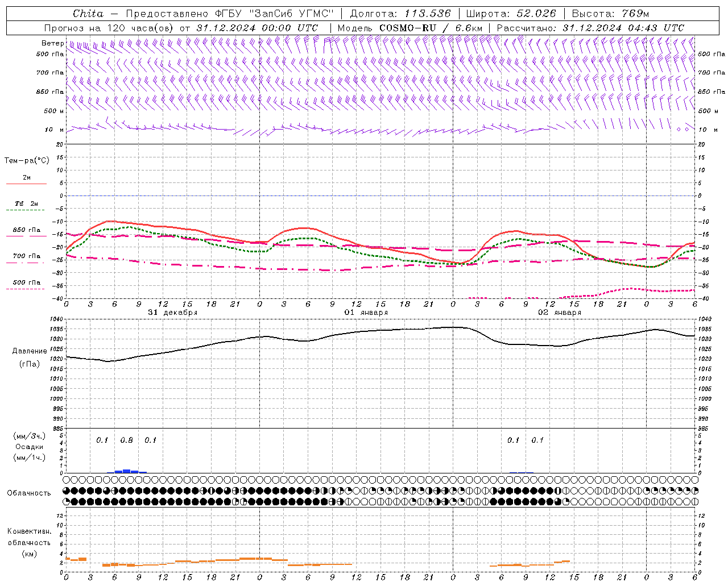
Task: Click the "0.8" precipitation value
Action: coord(126,440)
